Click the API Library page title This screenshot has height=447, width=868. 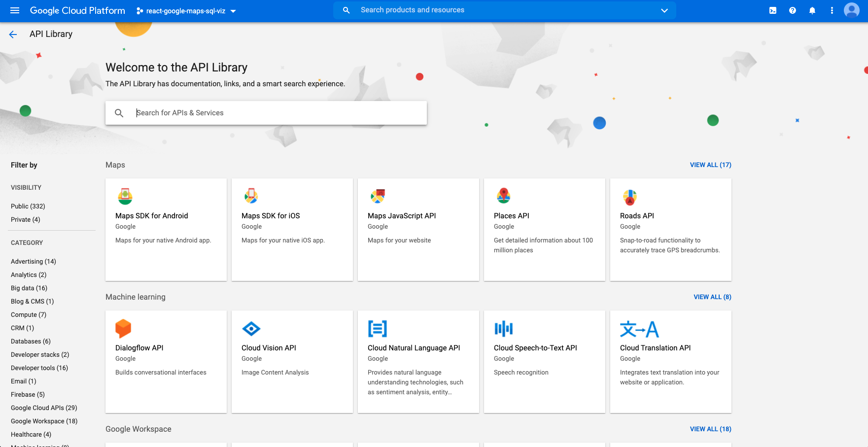pyautogui.click(x=51, y=34)
